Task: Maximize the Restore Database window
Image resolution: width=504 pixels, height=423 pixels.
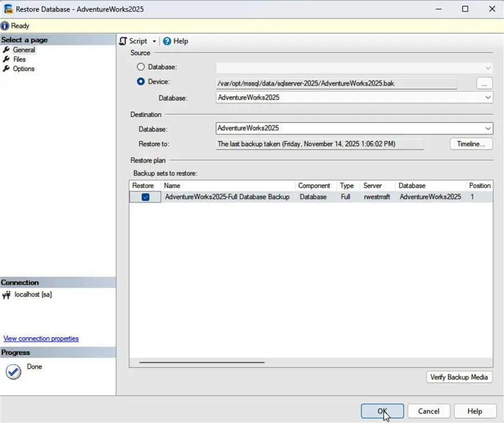Action: 465,9
